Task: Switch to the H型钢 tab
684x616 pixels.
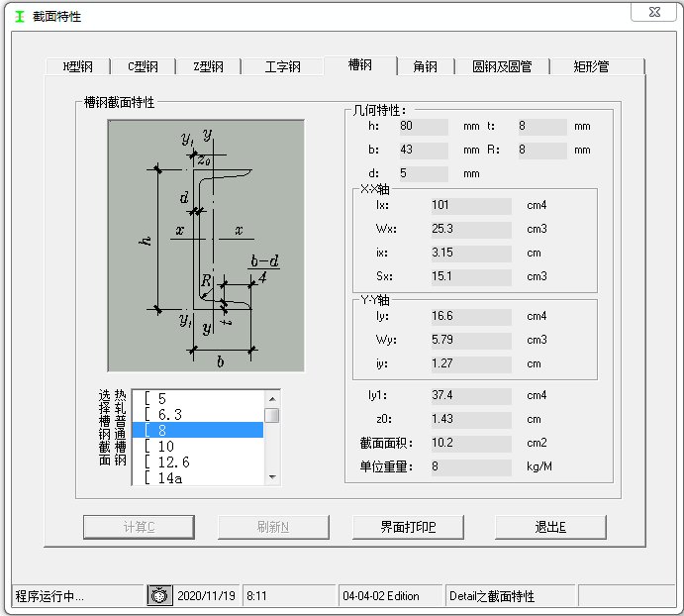Action: point(77,66)
